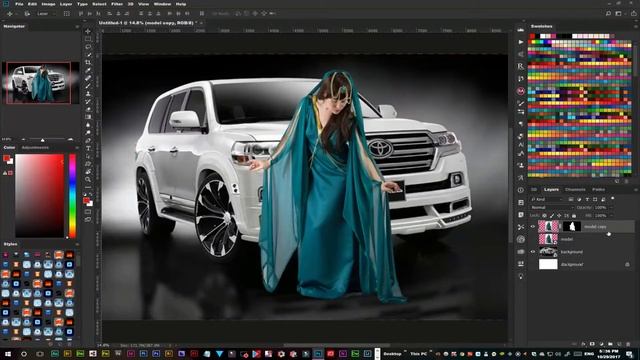The image size is (640, 360).
Task: Switch to the Adjustments tab
Action: (x=35, y=148)
